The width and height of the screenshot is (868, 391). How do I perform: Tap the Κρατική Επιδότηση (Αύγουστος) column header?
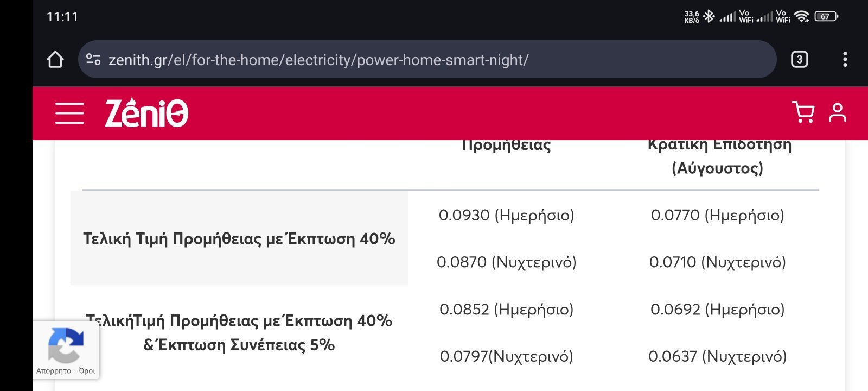pyautogui.click(x=718, y=156)
